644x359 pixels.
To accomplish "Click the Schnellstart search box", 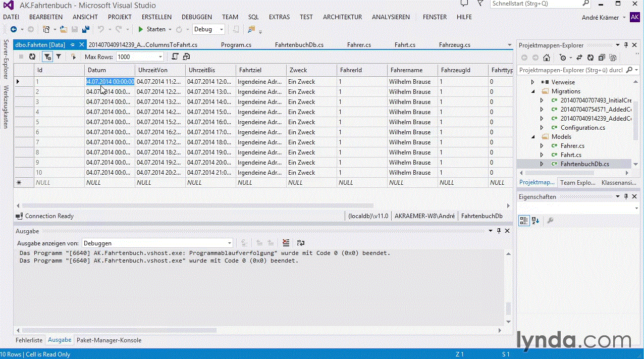I will click(540, 4).
